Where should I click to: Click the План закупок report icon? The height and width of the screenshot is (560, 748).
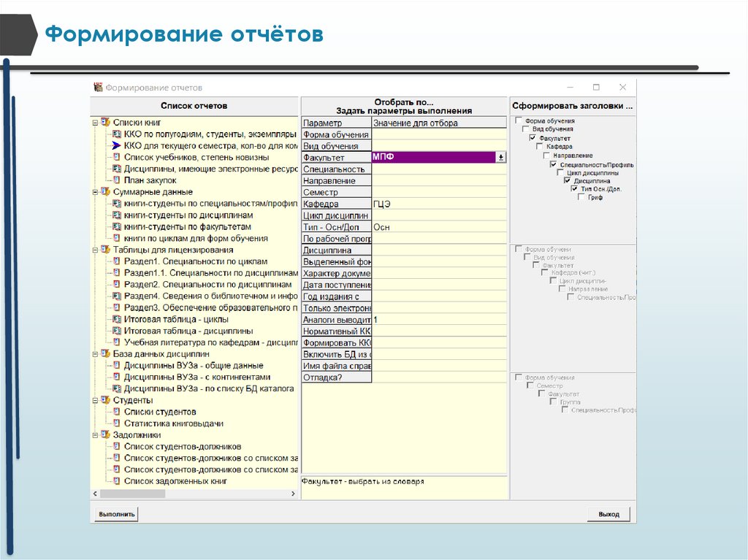click(116, 180)
